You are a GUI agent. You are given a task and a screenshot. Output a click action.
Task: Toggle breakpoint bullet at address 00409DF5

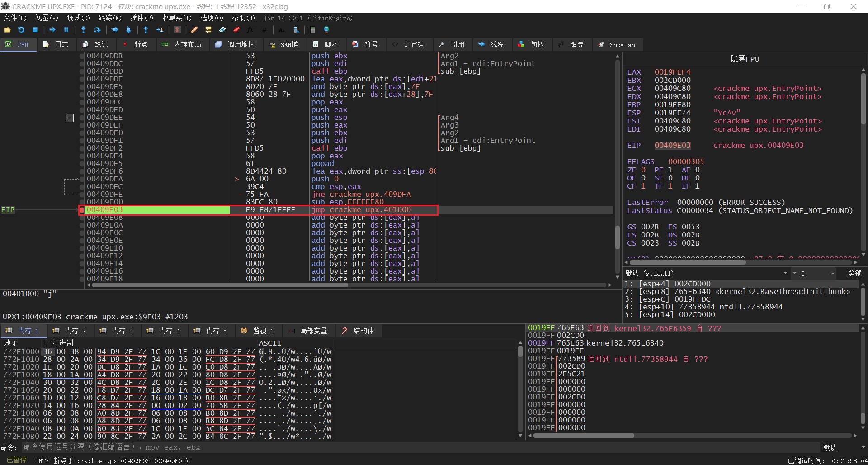(x=82, y=164)
